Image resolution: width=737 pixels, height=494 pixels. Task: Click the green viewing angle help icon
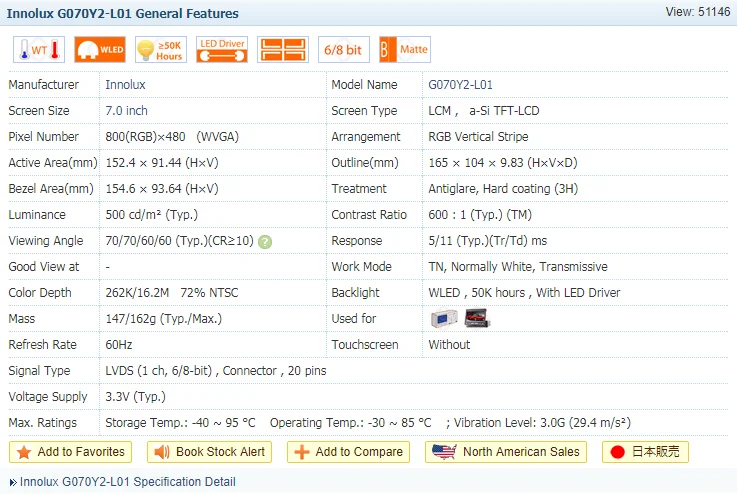click(x=265, y=241)
